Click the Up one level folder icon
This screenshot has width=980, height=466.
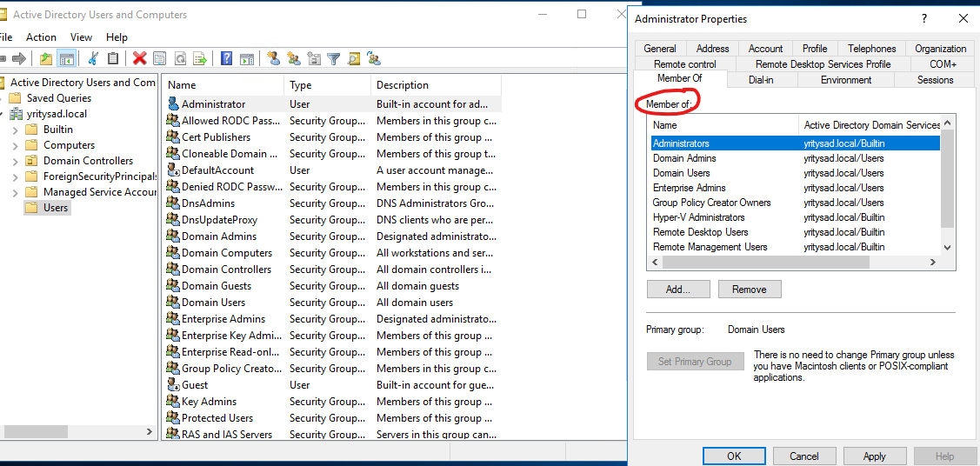(x=45, y=59)
